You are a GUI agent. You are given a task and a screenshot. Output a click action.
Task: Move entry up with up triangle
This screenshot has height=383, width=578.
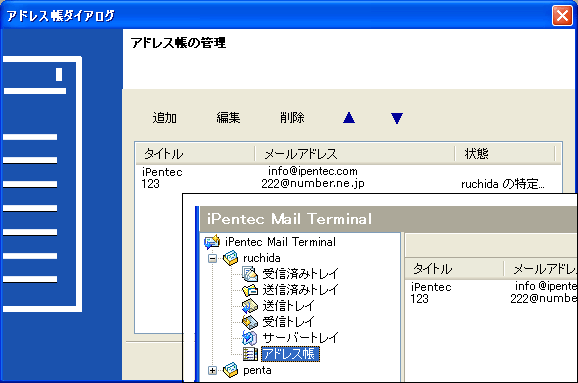click(349, 118)
